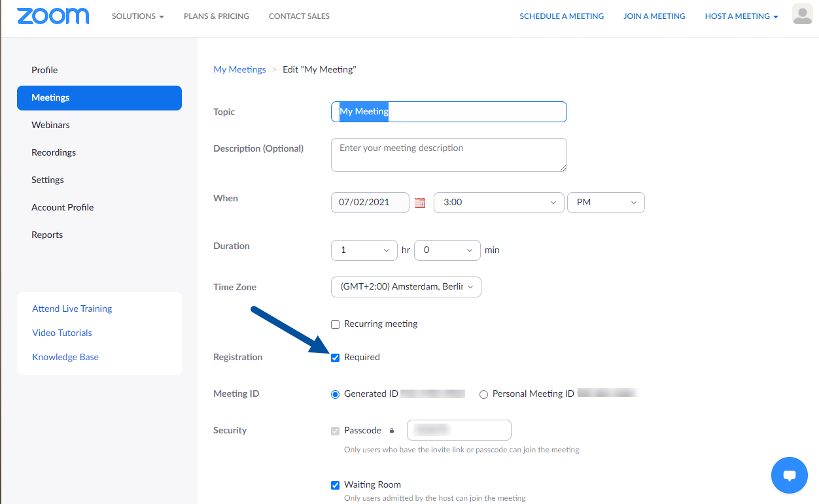Go to Profile in sidebar

click(x=44, y=71)
